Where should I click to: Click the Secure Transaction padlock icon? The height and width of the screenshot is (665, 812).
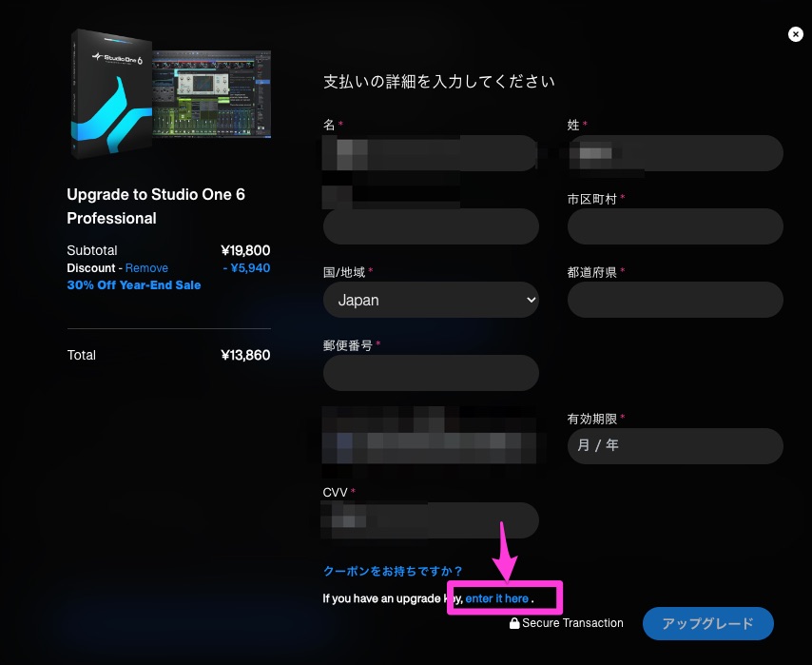tap(514, 624)
